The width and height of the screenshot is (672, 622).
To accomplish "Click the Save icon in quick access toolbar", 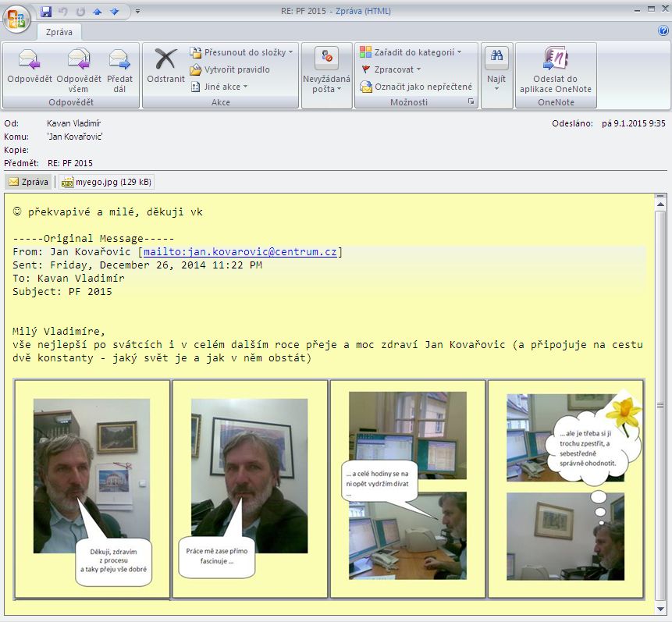I will point(46,11).
